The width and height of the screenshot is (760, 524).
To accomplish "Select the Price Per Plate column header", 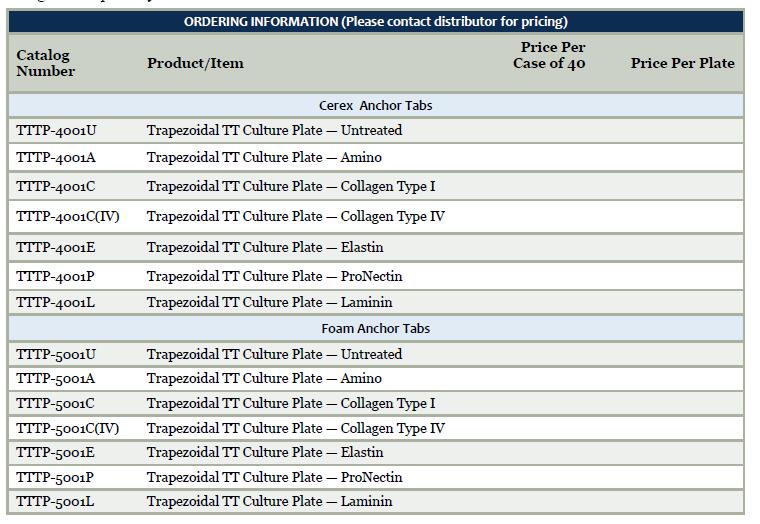I will pos(682,63).
